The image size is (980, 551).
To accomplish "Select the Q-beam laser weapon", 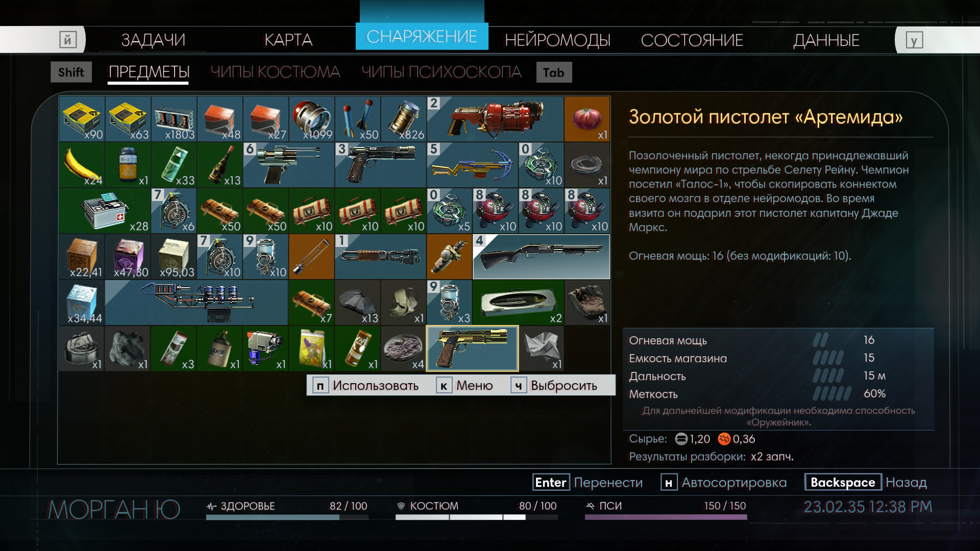I will click(197, 303).
